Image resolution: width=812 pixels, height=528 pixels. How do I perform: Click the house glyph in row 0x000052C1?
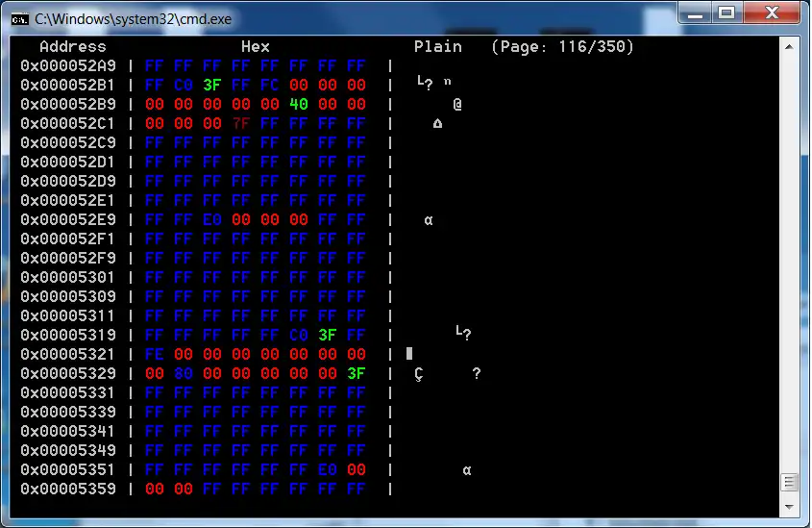point(437,123)
